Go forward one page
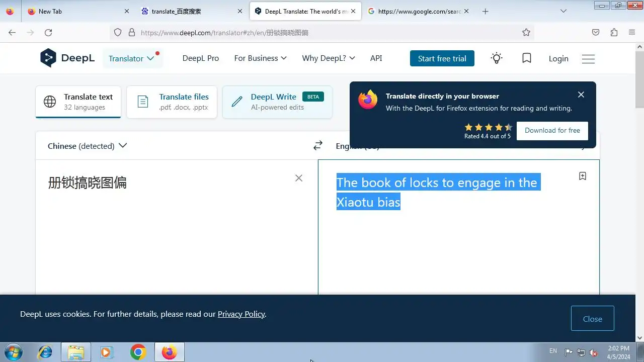The height and width of the screenshot is (362, 644). click(x=30, y=32)
